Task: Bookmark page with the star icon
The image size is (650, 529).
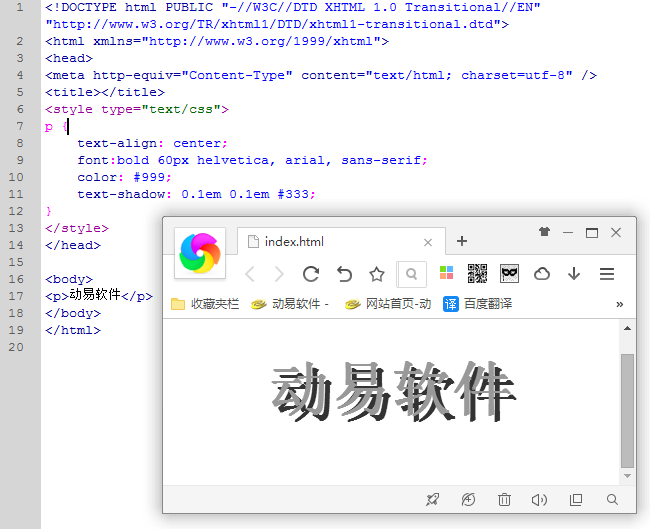Action: (376, 274)
